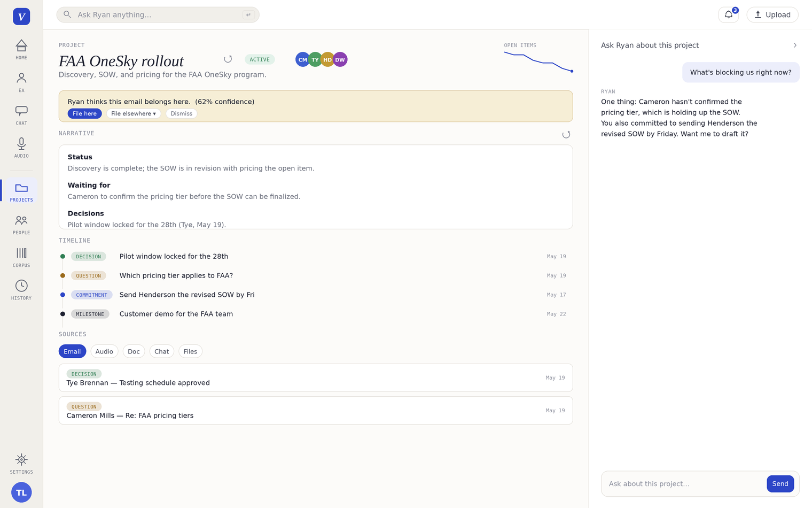This screenshot has width=812, height=508.
Task: Click File here button
Action: pos(84,113)
